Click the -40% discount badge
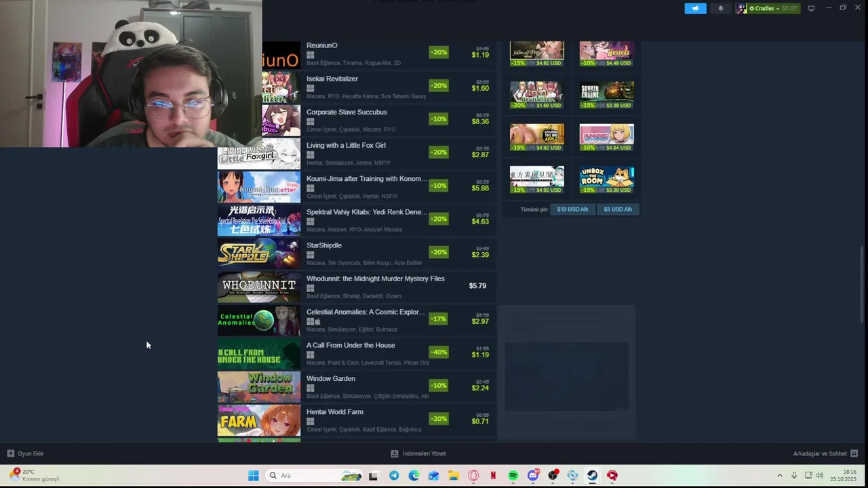868x488 pixels. point(438,352)
